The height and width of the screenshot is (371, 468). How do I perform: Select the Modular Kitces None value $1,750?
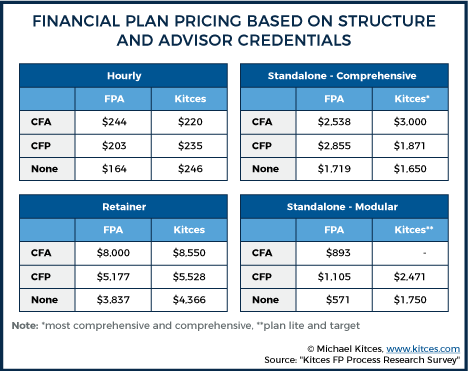410,300
